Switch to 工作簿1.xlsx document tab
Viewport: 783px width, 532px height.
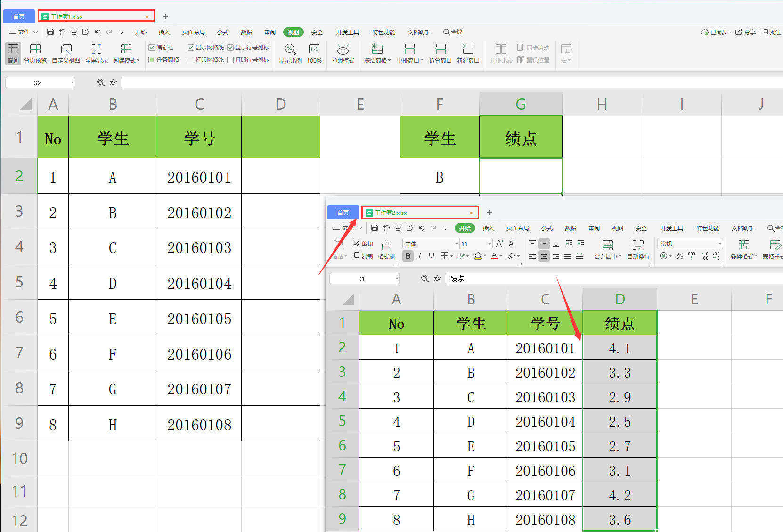(x=96, y=16)
